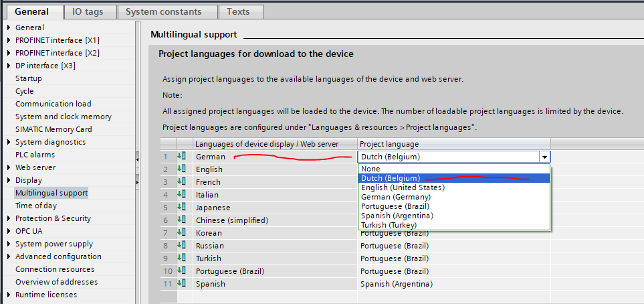Open the System constants tab
Image resolution: width=644 pixels, height=304 pixels.
pos(163,12)
